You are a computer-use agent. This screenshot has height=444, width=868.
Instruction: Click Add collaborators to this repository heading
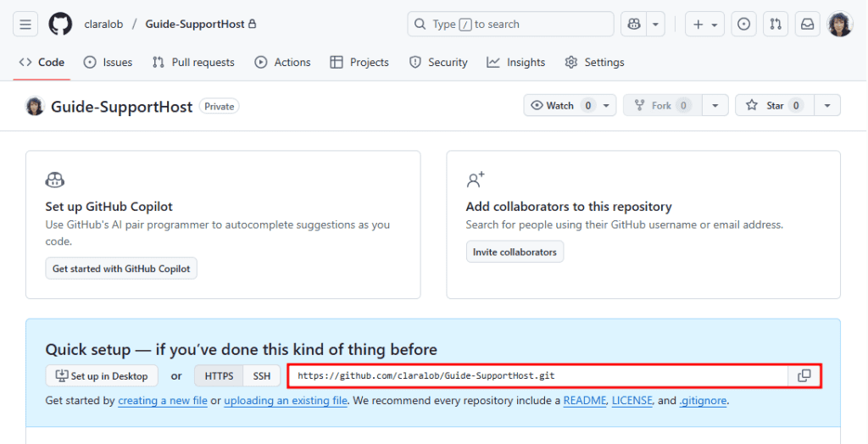tap(569, 207)
